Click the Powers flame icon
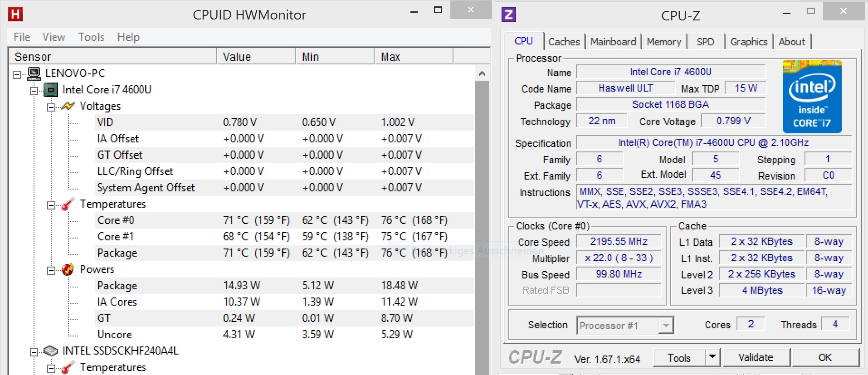Viewport: 868px width, 375px height. [68, 269]
